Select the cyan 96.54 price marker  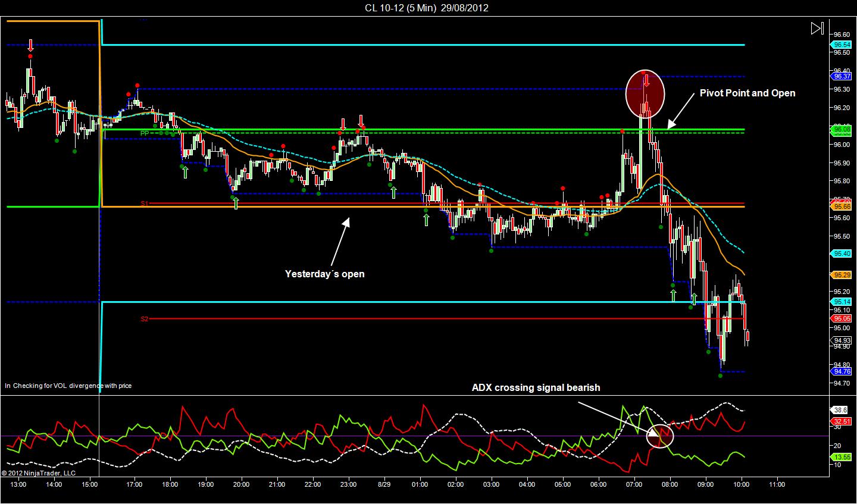pos(841,45)
